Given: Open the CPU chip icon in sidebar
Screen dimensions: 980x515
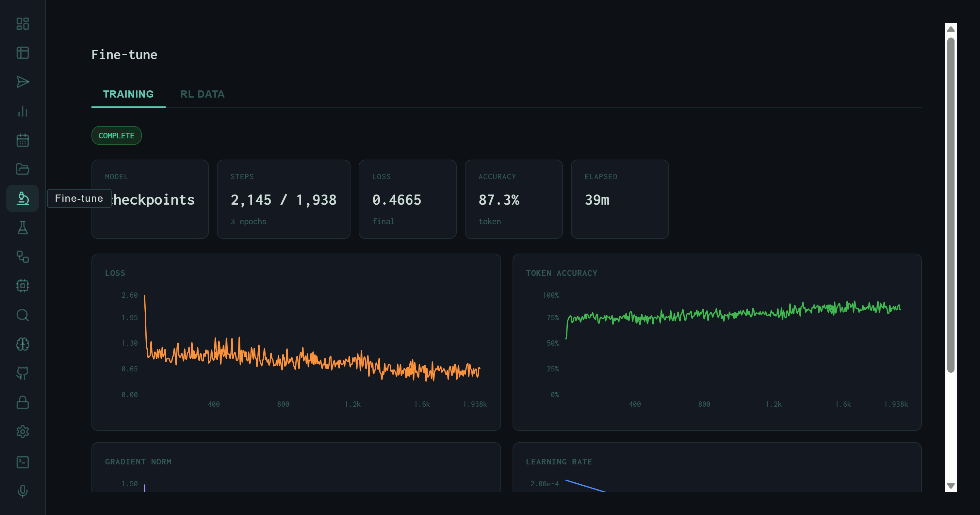Looking at the screenshot, I should click(x=23, y=286).
